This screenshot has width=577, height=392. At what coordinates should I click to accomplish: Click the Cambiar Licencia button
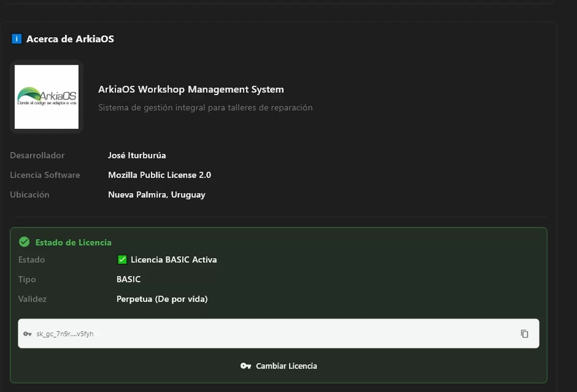point(279,366)
